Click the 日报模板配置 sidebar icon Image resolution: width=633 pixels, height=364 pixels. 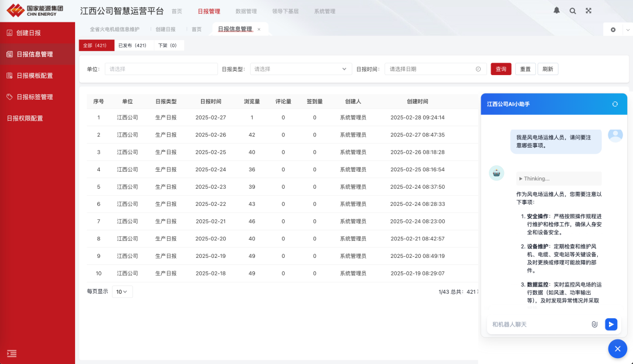coord(9,76)
